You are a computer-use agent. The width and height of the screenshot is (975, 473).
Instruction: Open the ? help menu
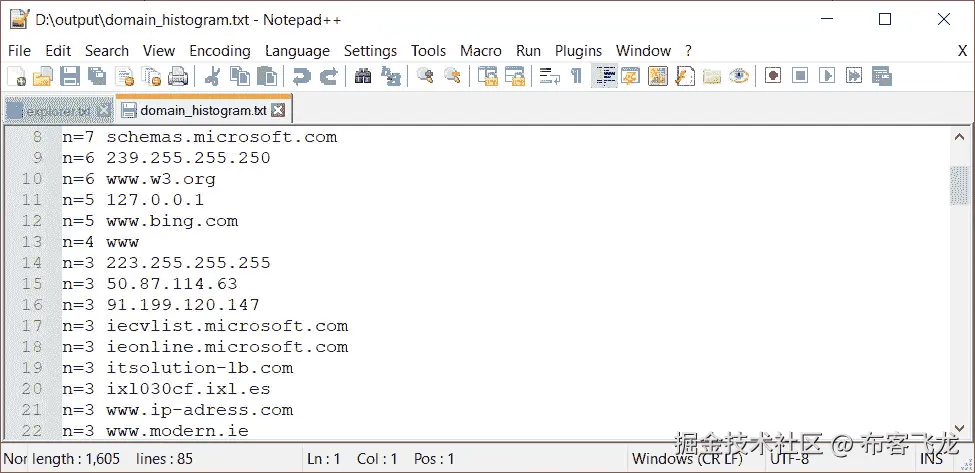688,51
